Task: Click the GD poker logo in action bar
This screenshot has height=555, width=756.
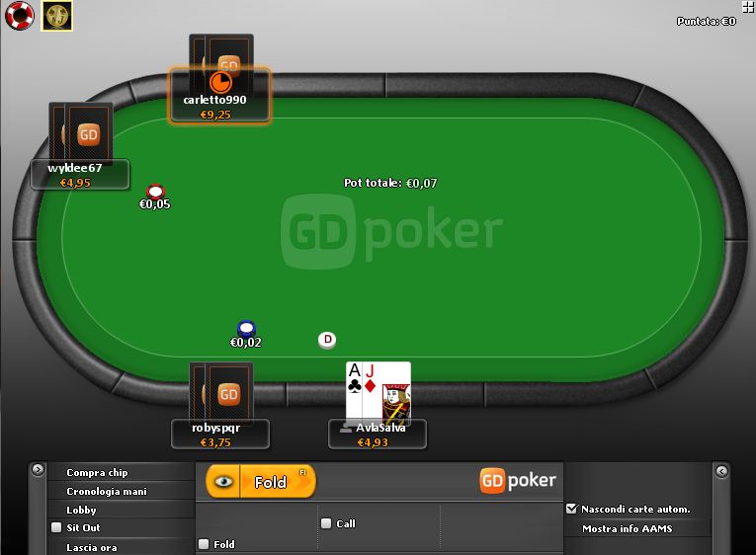Action: click(518, 480)
